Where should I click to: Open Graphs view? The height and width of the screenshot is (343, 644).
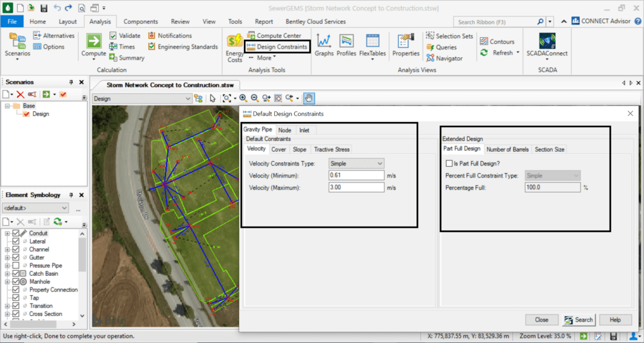coord(324,45)
